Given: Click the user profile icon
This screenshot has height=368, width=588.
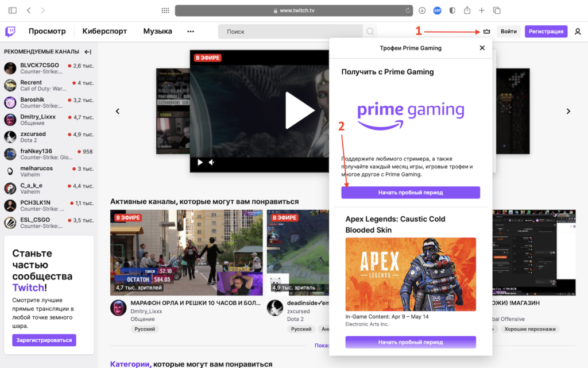Looking at the screenshot, I should pos(578,32).
